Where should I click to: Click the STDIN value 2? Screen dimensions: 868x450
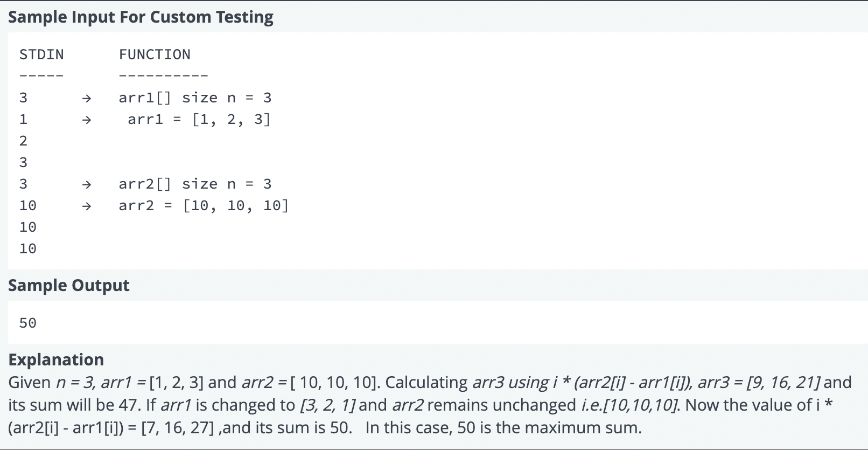23,141
